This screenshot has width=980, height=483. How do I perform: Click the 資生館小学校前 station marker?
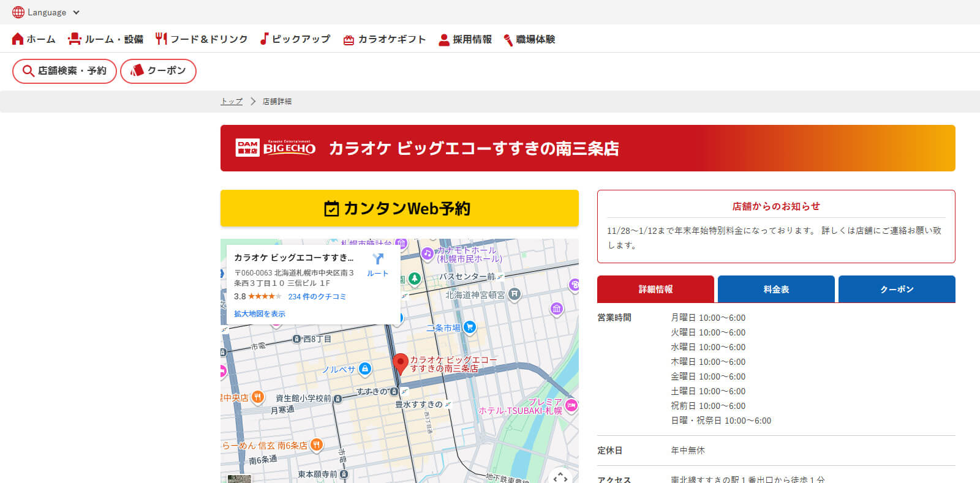click(337, 399)
